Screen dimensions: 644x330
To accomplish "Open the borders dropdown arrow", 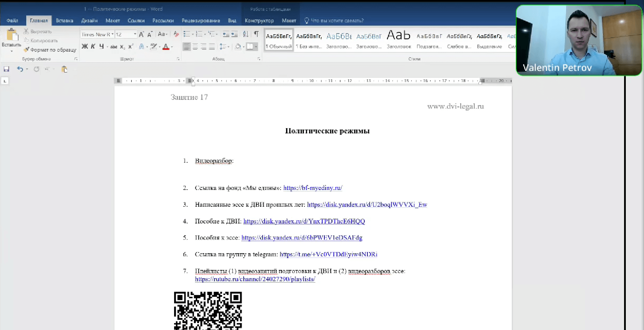I will (x=256, y=47).
